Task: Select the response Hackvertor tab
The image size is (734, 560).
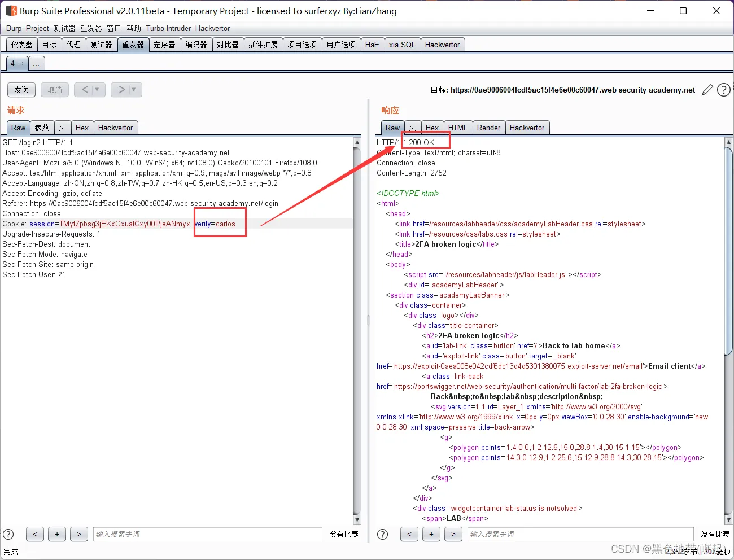Action: pyautogui.click(x=527, y=128)
